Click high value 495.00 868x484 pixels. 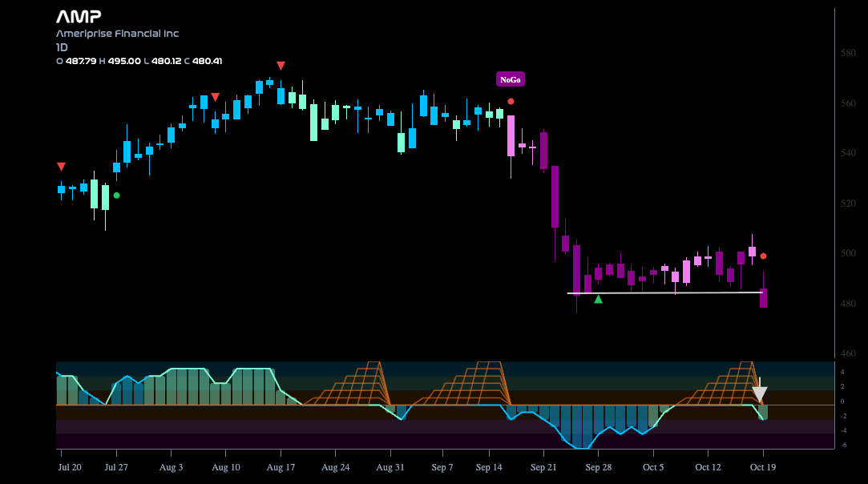124,61
